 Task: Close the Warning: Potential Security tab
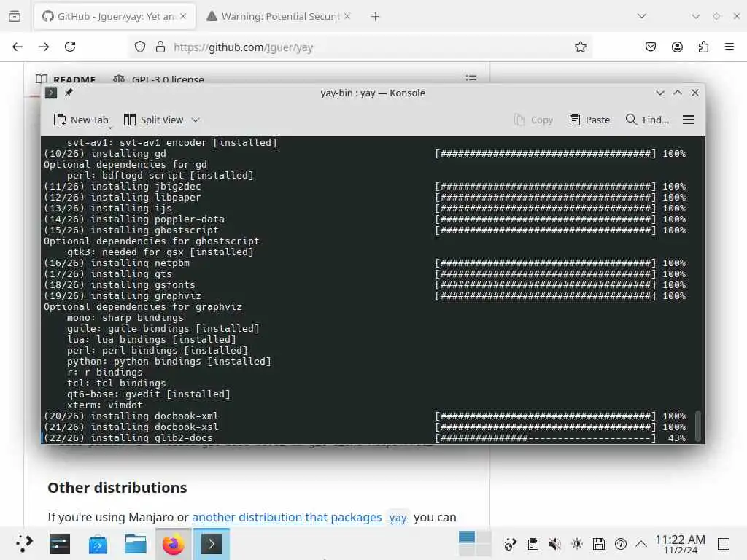point(347,16)
